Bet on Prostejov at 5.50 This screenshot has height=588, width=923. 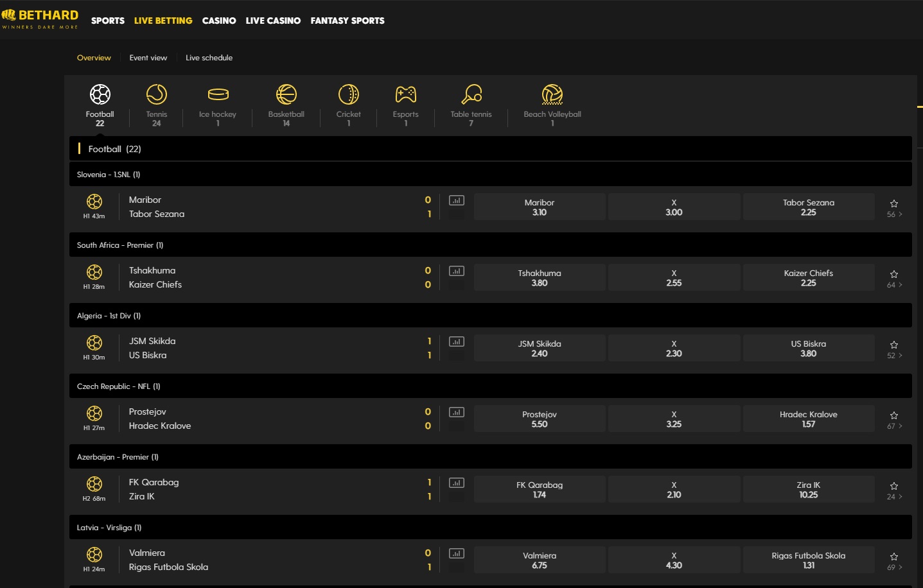point(540,419)
